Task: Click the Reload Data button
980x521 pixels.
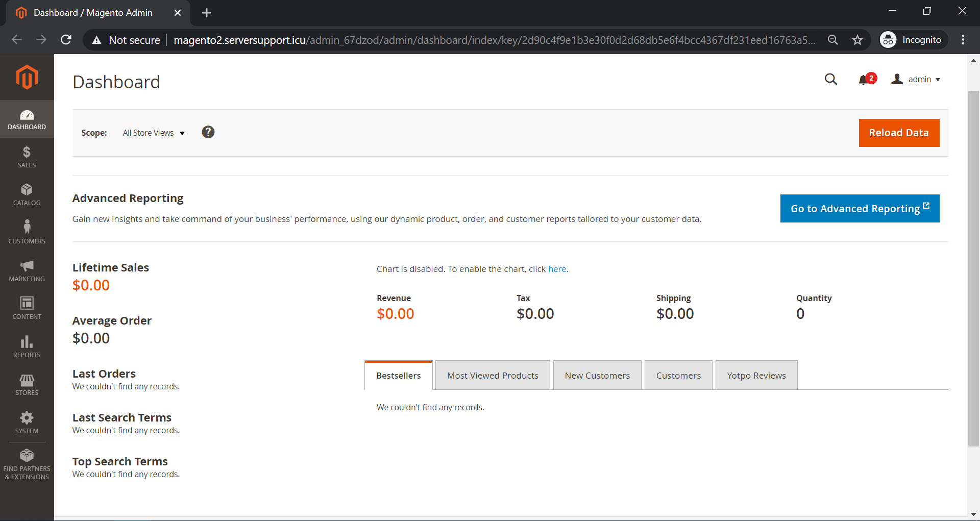Action: point(898,133)
